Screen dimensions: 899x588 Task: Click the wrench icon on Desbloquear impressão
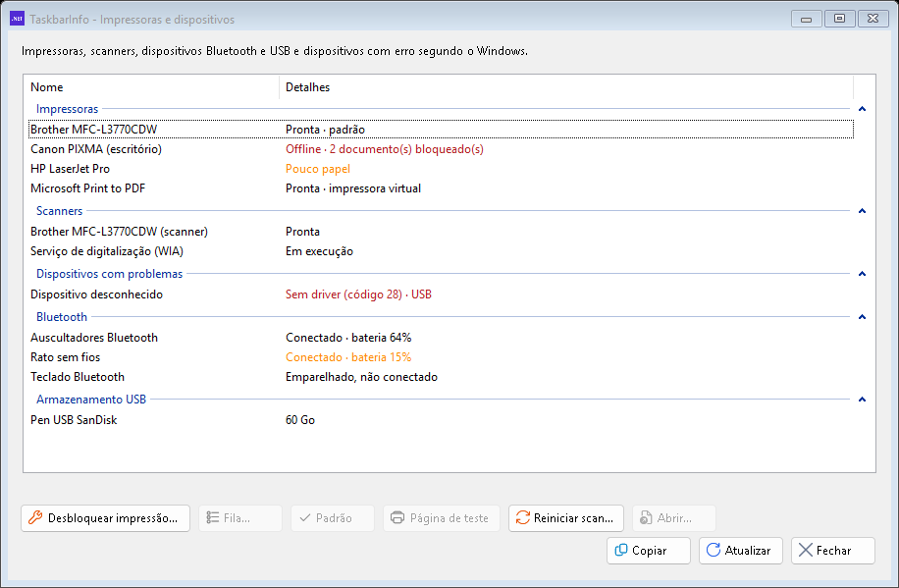35,518
